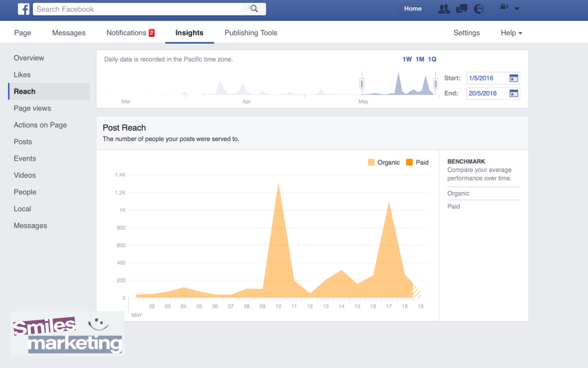The width and height of the screenshot is (588, 368).
Task: Open the Messenger chat icon
Action: [461, 9]
